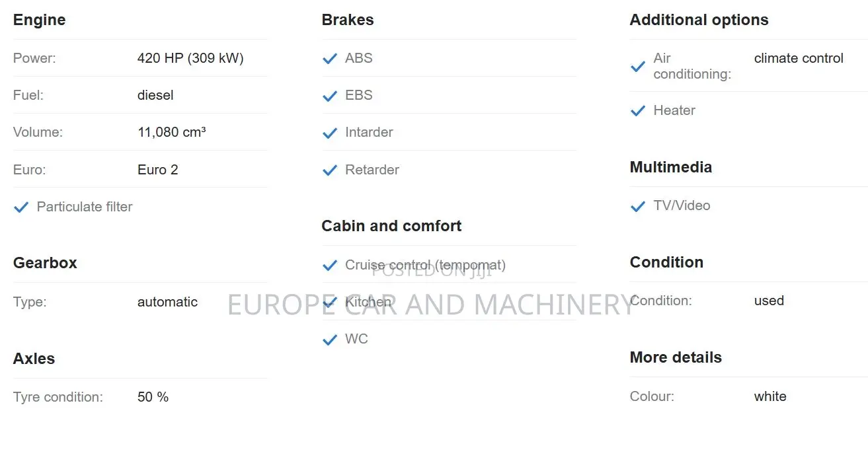This screenshot has height=469, width=868.
Task: Click the checkmark icon beside EBS
Action: pyautogui.click(x=330, y=96)
